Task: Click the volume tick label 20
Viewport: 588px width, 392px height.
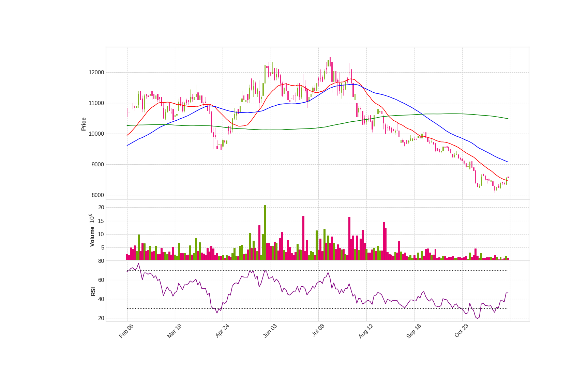Action: (x=101, y=207)
